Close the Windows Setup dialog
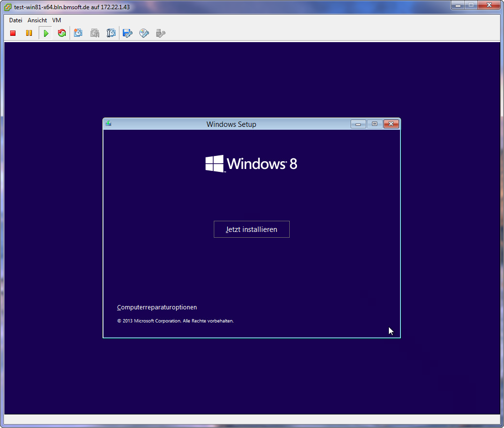 pyautogui.click(x=391, y=124)
